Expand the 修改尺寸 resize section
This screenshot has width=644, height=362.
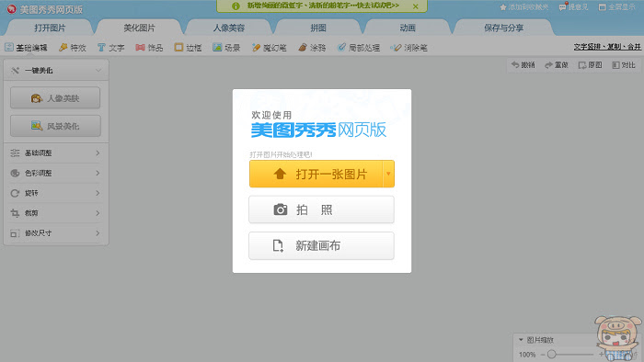[56, 232]
